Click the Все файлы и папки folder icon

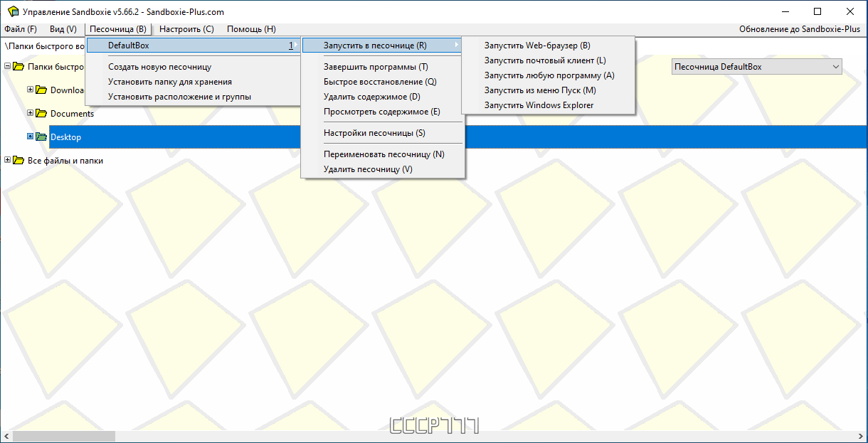point(18,160)
